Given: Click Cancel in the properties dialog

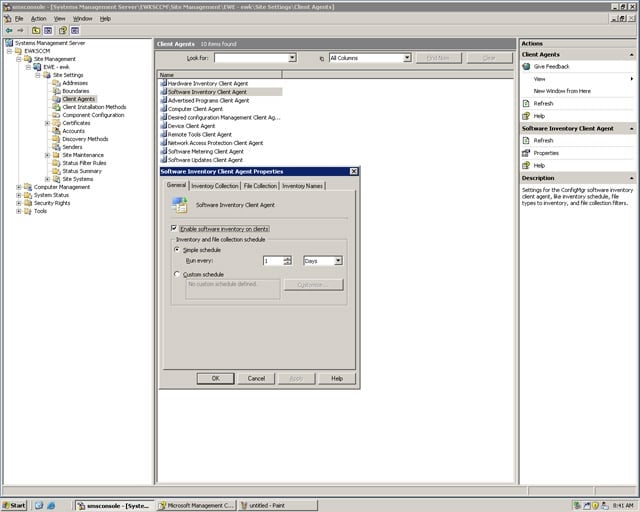Looking at the screenshot, I should tap(256, 378).
